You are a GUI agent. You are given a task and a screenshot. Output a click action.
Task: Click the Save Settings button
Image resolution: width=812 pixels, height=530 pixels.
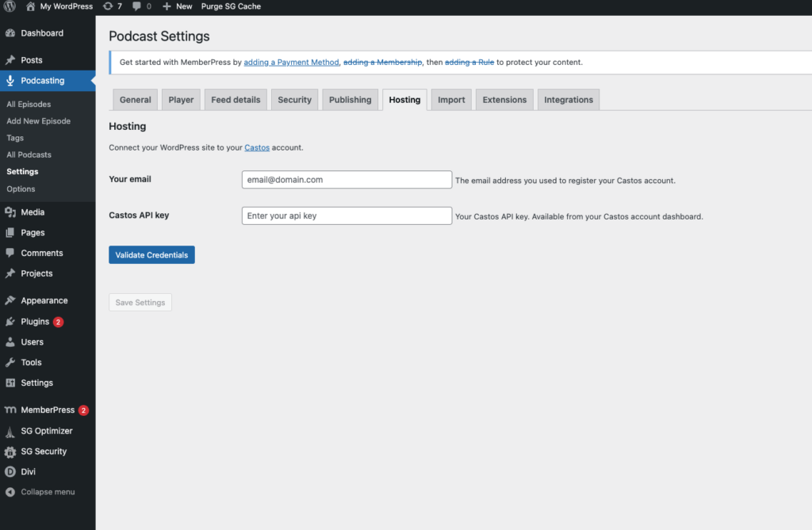pos(140,303)
